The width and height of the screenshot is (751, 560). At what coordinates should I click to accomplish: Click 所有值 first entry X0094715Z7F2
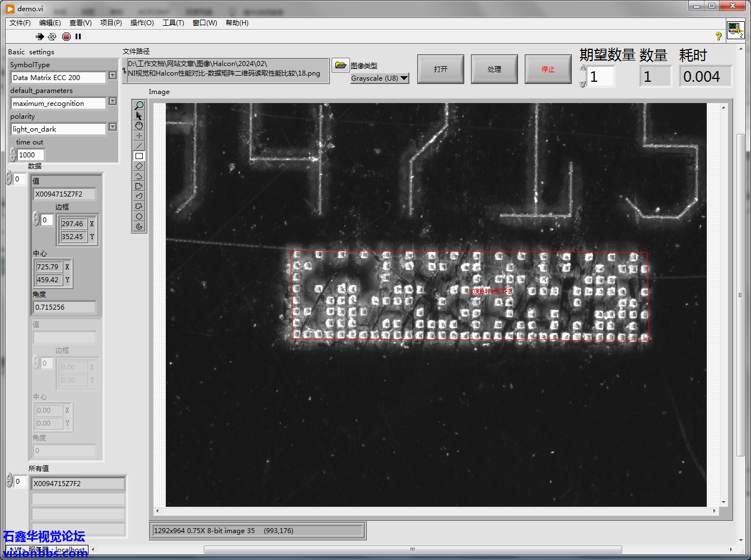(78, 483)
